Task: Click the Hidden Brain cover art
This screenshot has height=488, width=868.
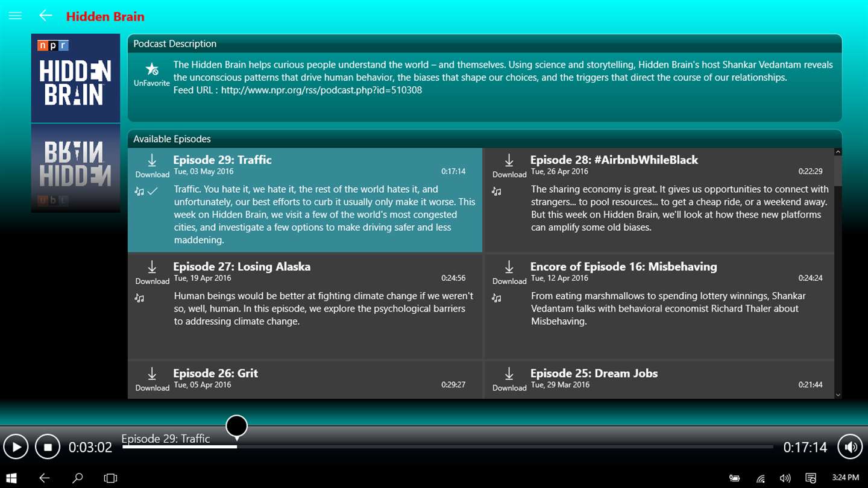Action: click(x=75, y=78)
